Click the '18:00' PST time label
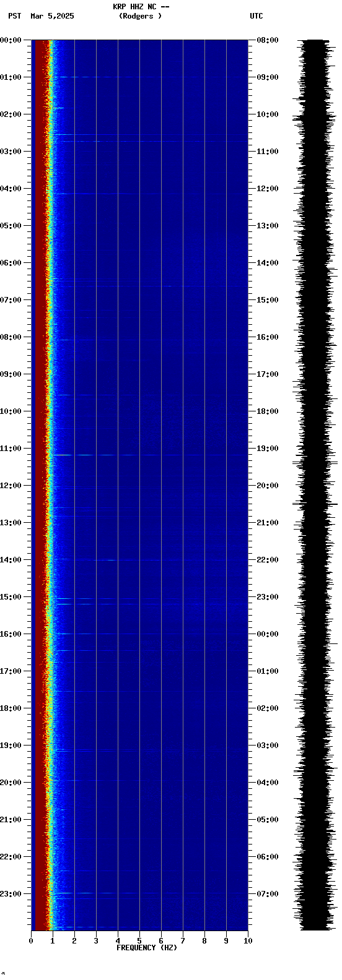Screen dimensions: 342x980 coord(11,708)
